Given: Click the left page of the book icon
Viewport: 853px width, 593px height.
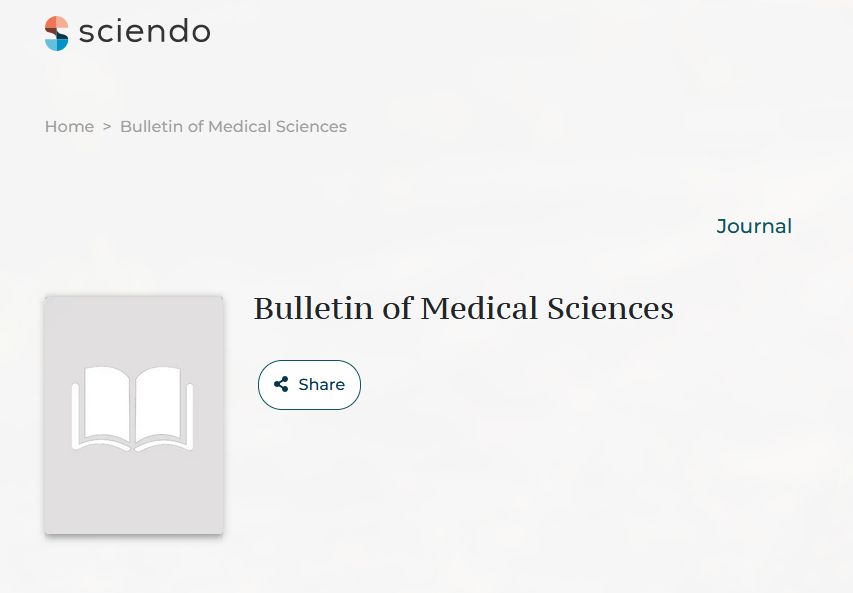Looking at the screenshot, I should click(x=106, y=404).
